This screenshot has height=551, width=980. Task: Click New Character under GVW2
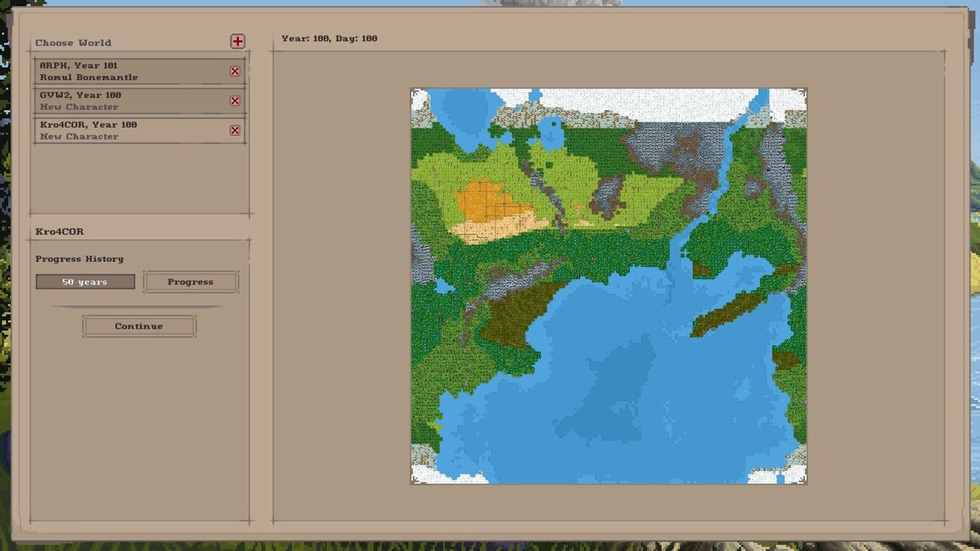click(79, 107)
